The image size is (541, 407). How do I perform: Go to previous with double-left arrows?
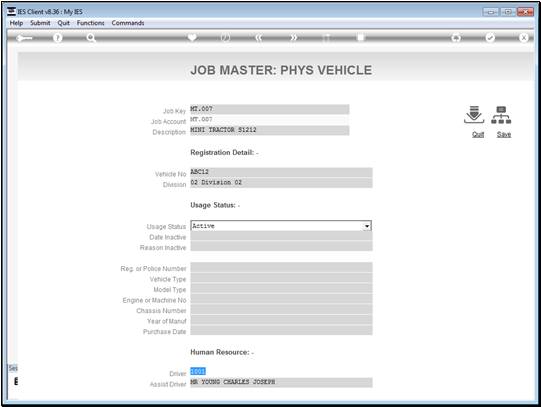259,38
